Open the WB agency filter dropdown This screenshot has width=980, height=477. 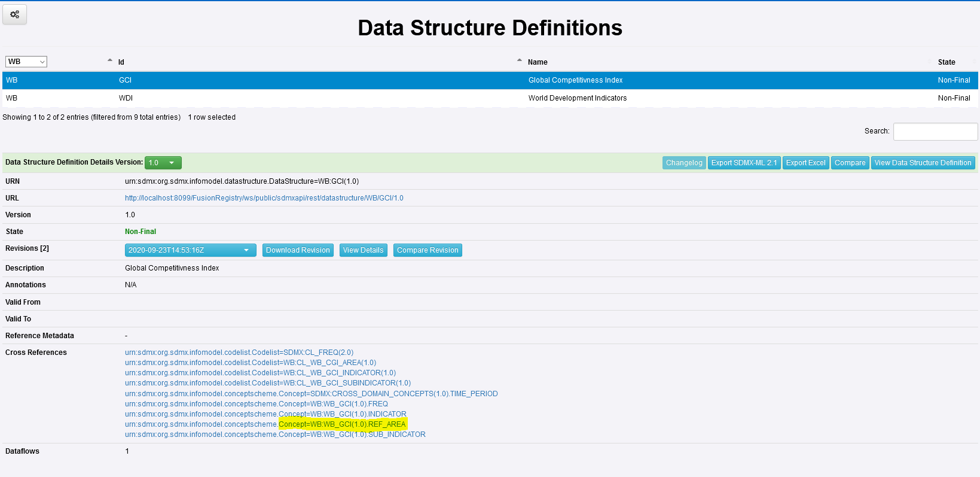[26, 62]
